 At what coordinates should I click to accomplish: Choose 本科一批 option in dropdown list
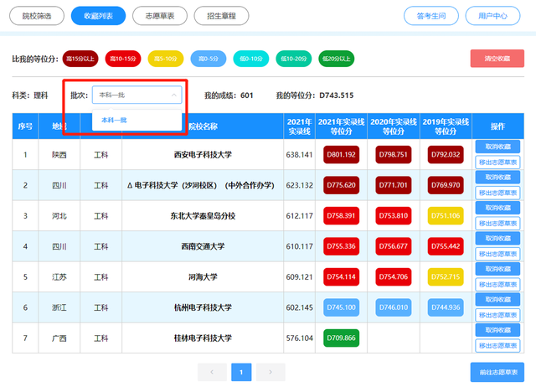[137, 120]
